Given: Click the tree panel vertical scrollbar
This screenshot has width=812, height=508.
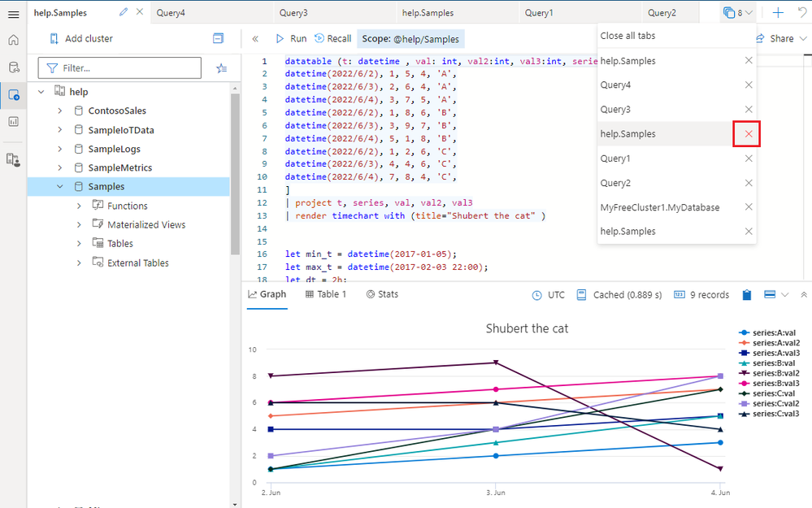Looking at the screenshot, I should [235, 173].
